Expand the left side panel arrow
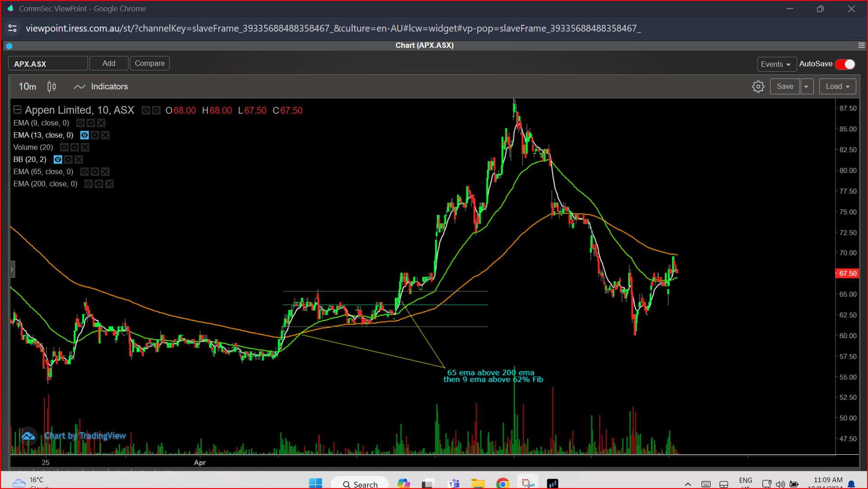This screenshot has height=489, width=868. (12, 269)
